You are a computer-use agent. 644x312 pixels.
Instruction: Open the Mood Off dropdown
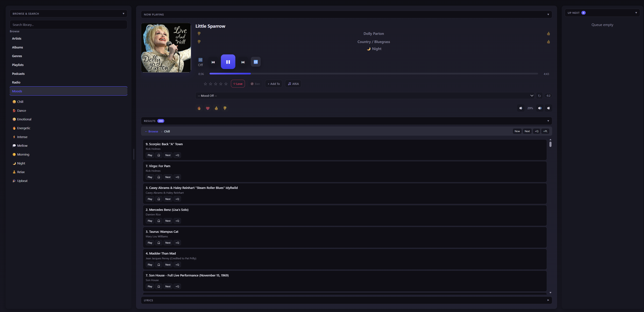click(365, 96)
